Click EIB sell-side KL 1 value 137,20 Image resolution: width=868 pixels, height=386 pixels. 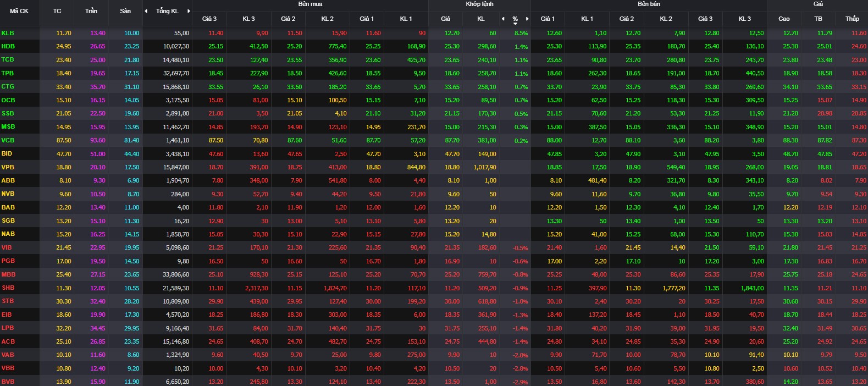pyautogui.click(x=598, y=315)
